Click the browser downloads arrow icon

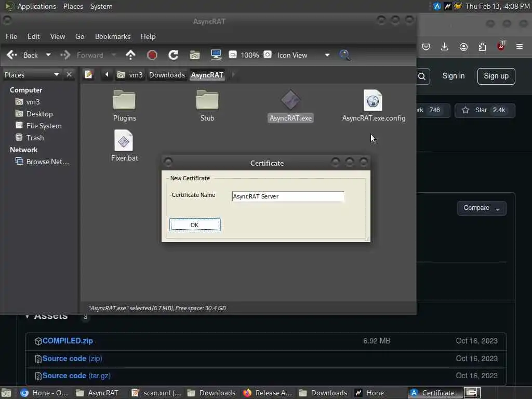tap(445, 47)
